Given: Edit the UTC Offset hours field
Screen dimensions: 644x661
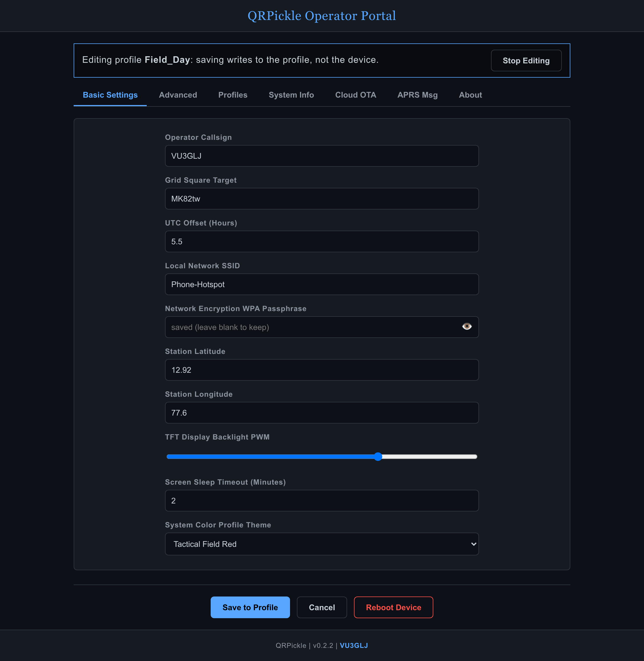Looking at the screenshot, I should pos(322,241).
